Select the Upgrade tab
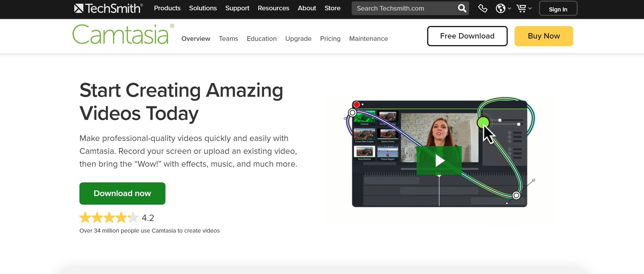Screen dimensions: 644x274 pos(298,39)
